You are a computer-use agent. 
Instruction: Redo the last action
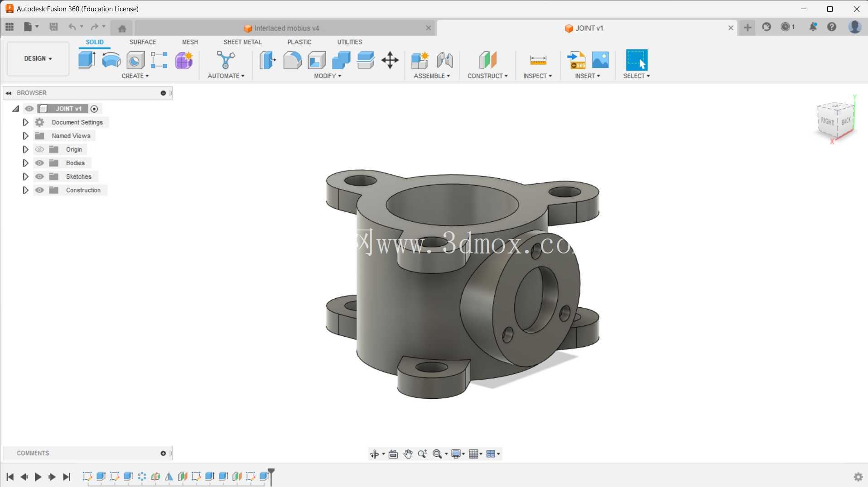click(x=94, y=27)
